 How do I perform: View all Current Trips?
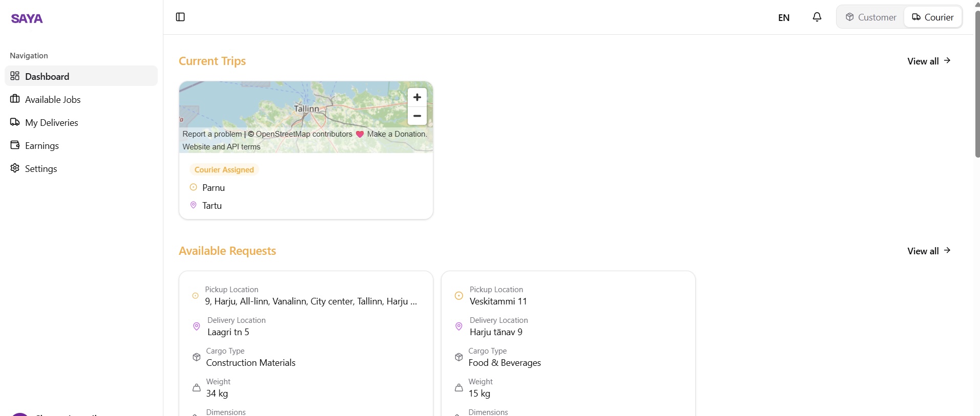[x=929, y=61]
